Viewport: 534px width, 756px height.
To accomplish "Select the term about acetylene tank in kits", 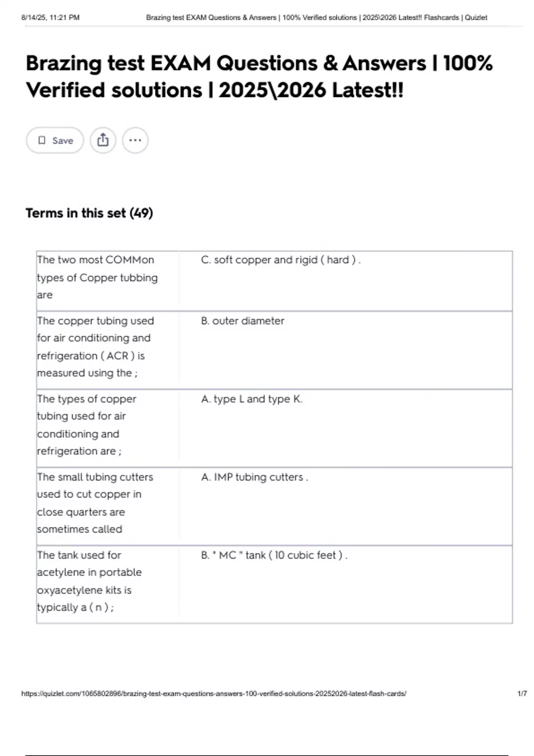I will tap(89, 581).
